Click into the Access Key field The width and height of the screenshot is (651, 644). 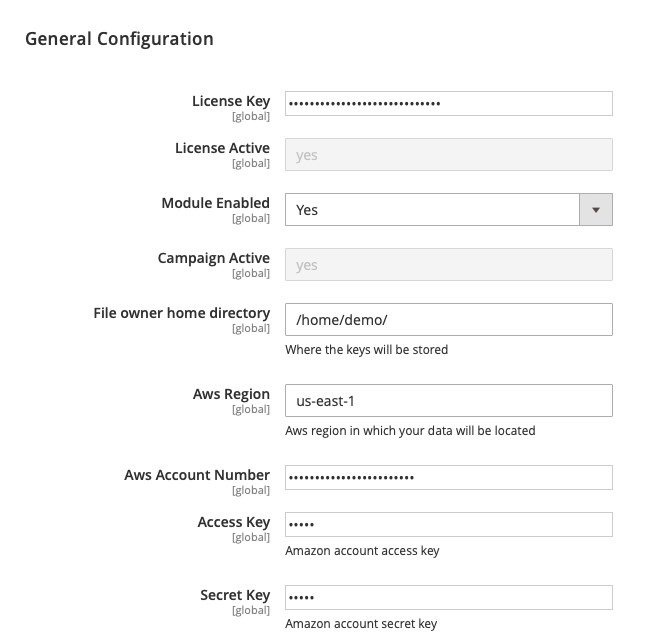pyautogui.click(x=448, y=524)
